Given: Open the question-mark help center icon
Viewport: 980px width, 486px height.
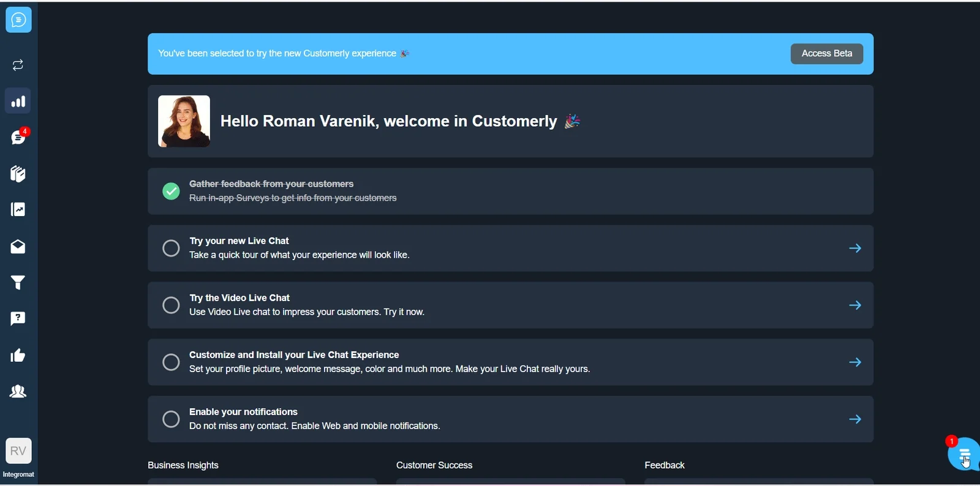Looking at the screenshot, I should point(18,318).
